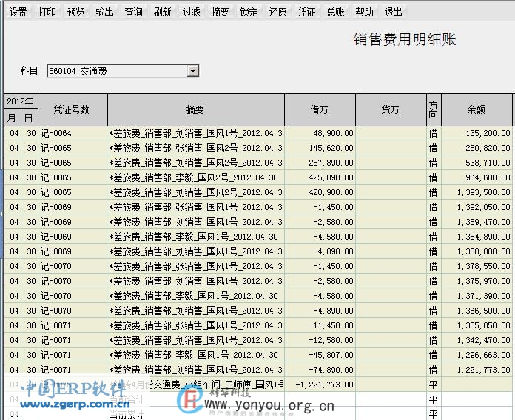Click the 凭证号数 column header

(x=73, y=109)
